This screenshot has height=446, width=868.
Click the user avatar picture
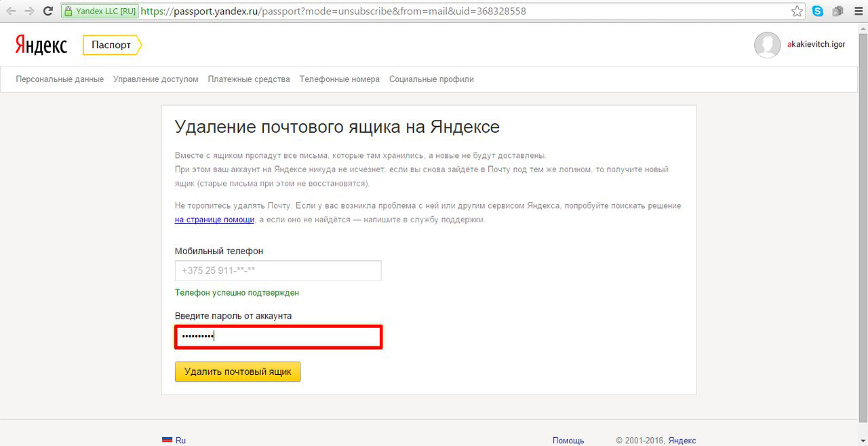767,45
